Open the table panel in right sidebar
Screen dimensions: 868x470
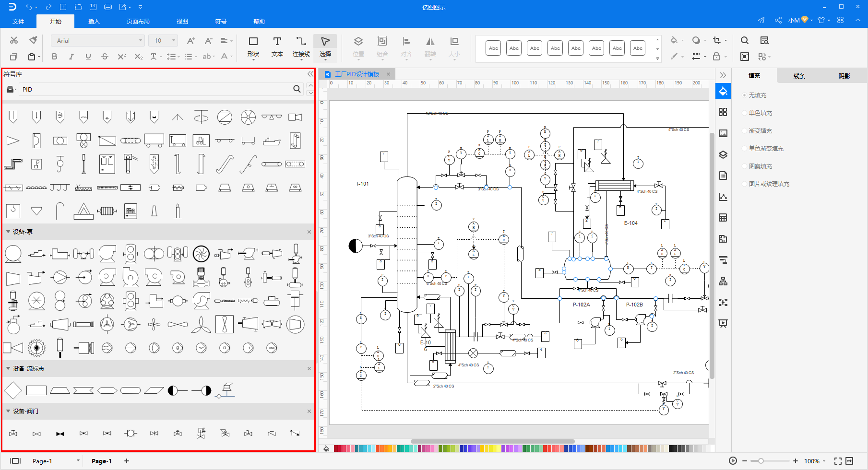click(723, 218)
